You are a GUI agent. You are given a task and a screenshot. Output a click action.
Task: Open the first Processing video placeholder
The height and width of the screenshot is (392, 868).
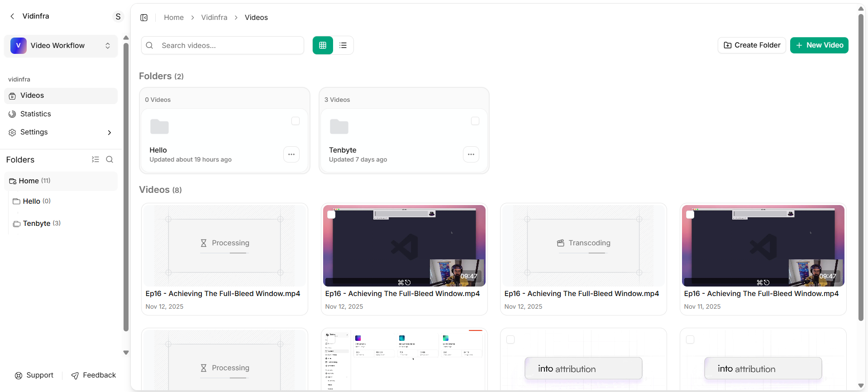224,246
